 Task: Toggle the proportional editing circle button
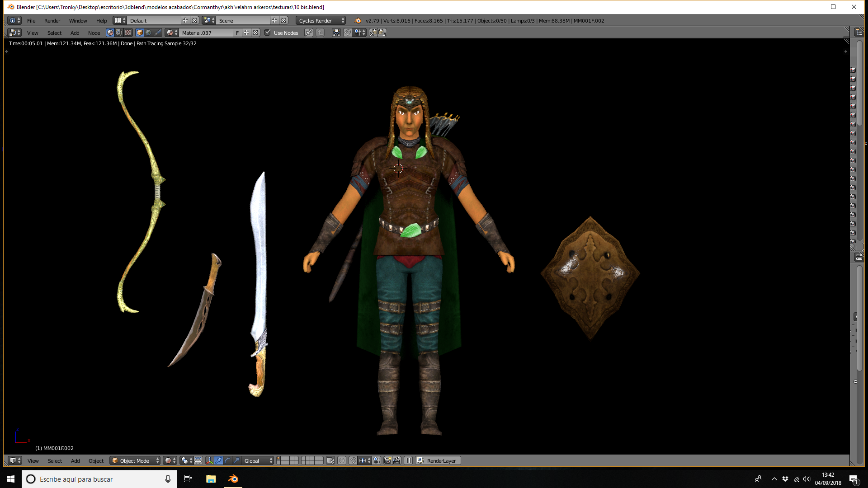tap(342, 460)
